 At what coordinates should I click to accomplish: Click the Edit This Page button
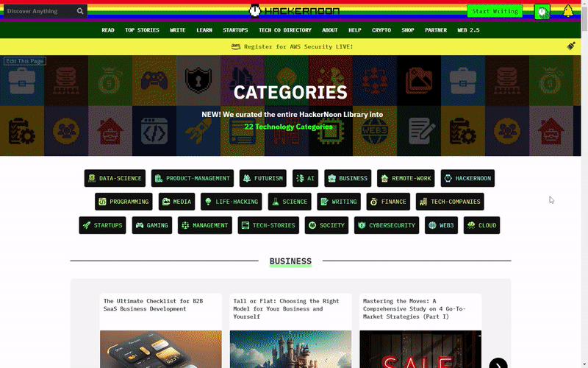(x=25, y=61)
